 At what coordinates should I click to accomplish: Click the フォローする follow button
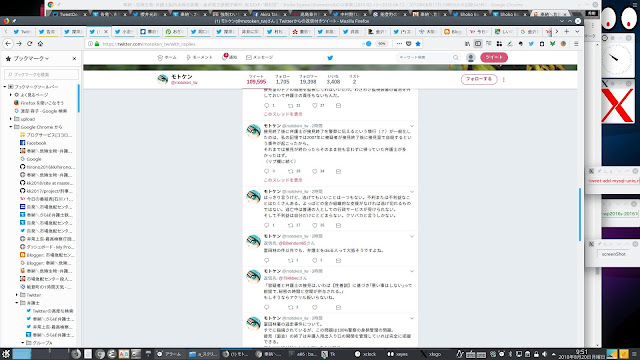tap(479, 79)
